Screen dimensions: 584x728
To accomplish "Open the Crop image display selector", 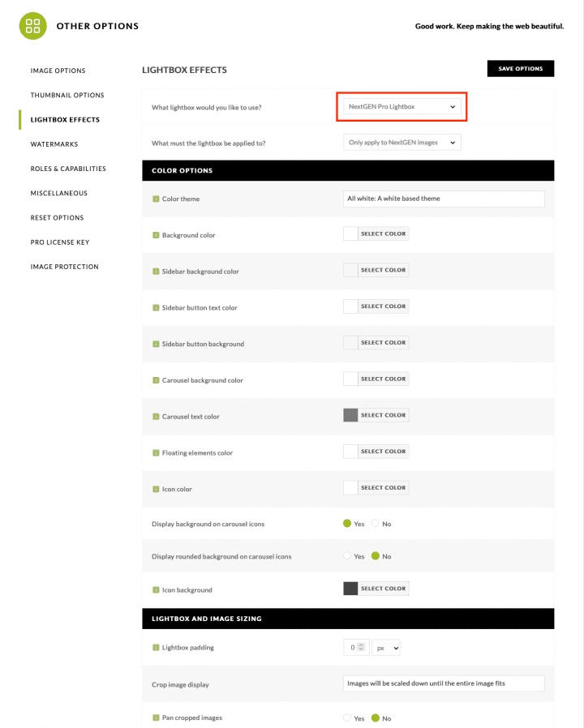I will pos(444,683).
